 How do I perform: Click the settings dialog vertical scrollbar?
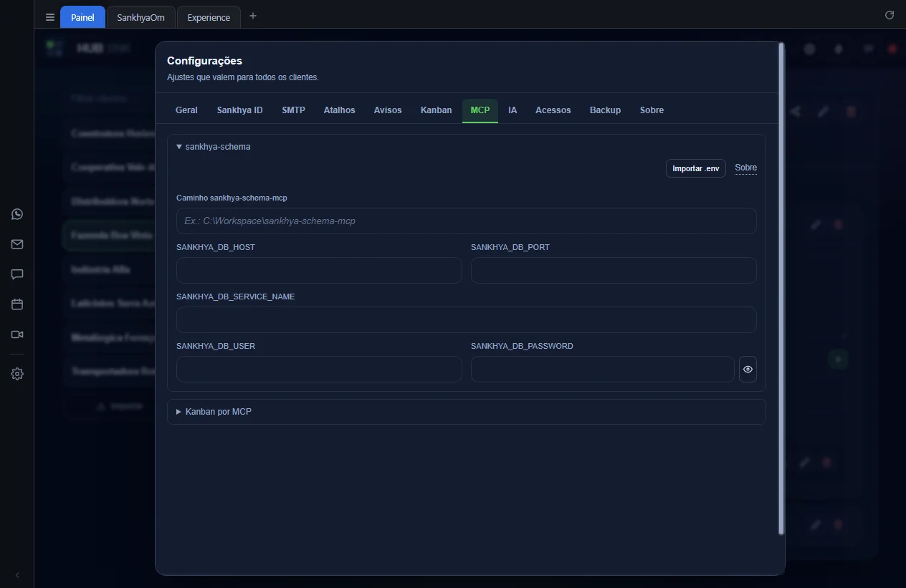tap(781, 288)
